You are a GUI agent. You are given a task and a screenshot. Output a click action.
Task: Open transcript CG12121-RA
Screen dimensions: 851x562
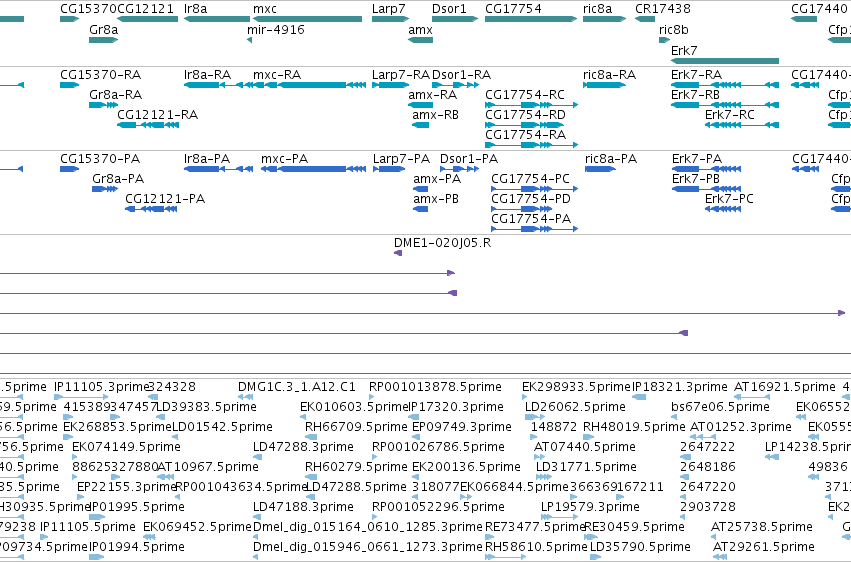[157, 114]
